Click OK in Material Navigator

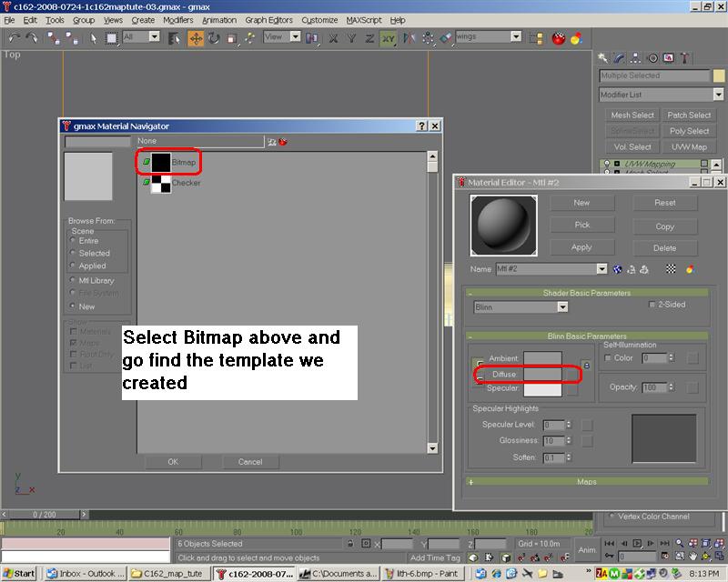(173, 462)
